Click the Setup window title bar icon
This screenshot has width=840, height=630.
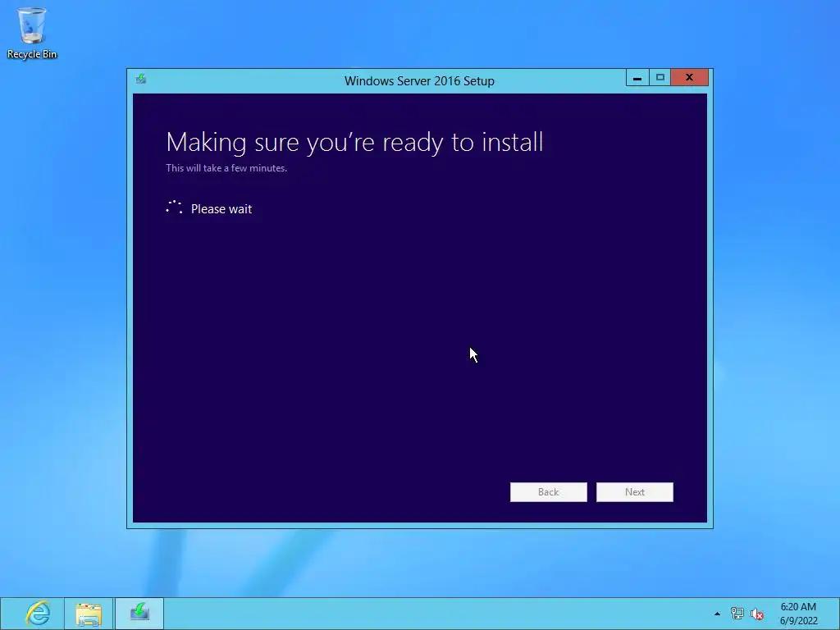(x=141, y=80)
